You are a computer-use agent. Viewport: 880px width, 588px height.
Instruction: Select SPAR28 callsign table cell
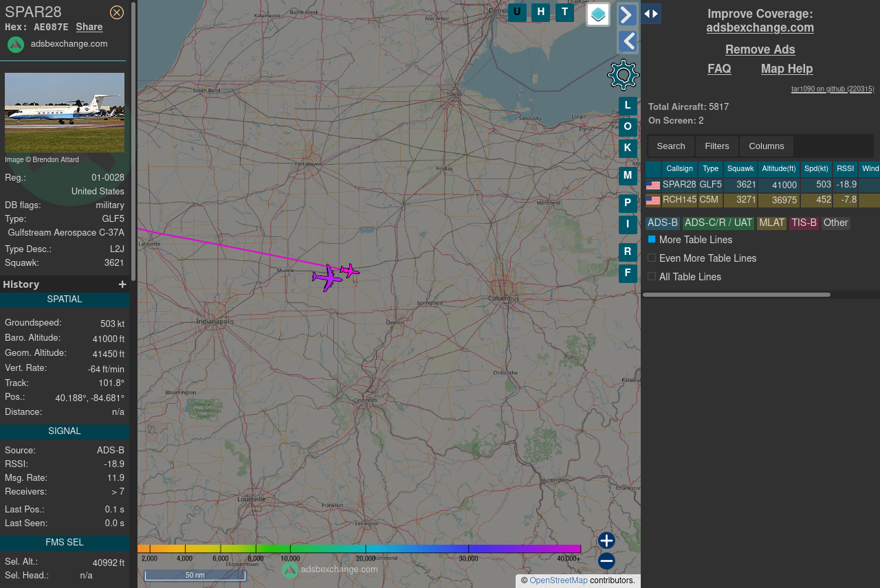coord(679,185)
